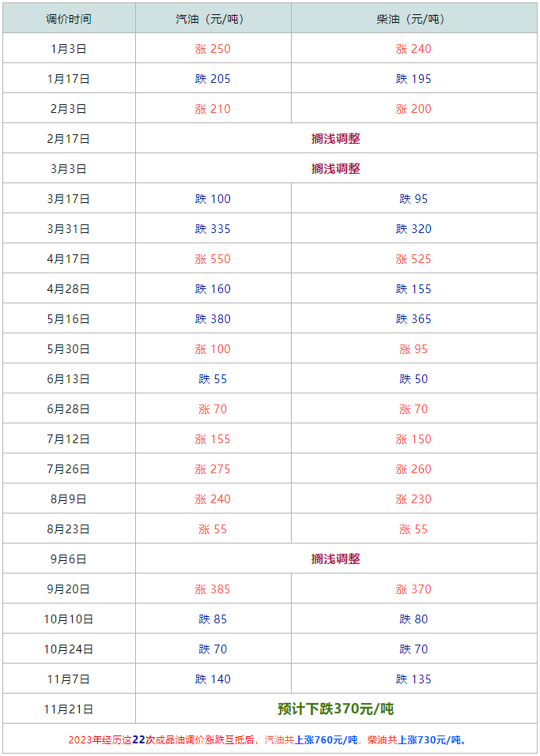Click gasoline value 涨 385
This screenshot has width=540, height=756.
[213, 589]
